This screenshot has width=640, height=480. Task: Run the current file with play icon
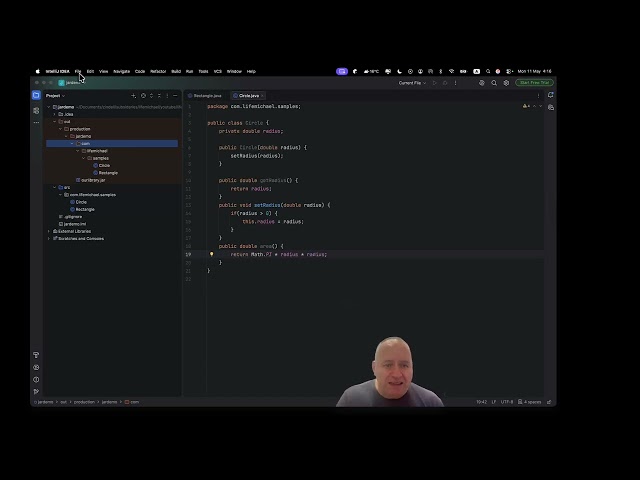tap(435, 83)
